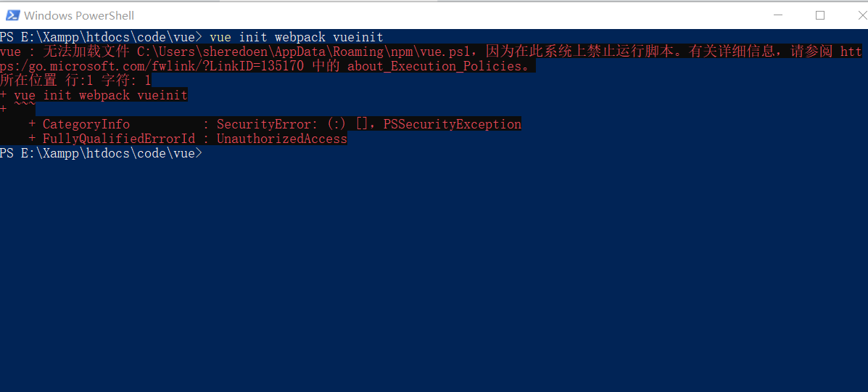This screenshot has width=868, height=392.
Task: Click the UnauthorizedAccess error ID
Action: coord(282,139)
